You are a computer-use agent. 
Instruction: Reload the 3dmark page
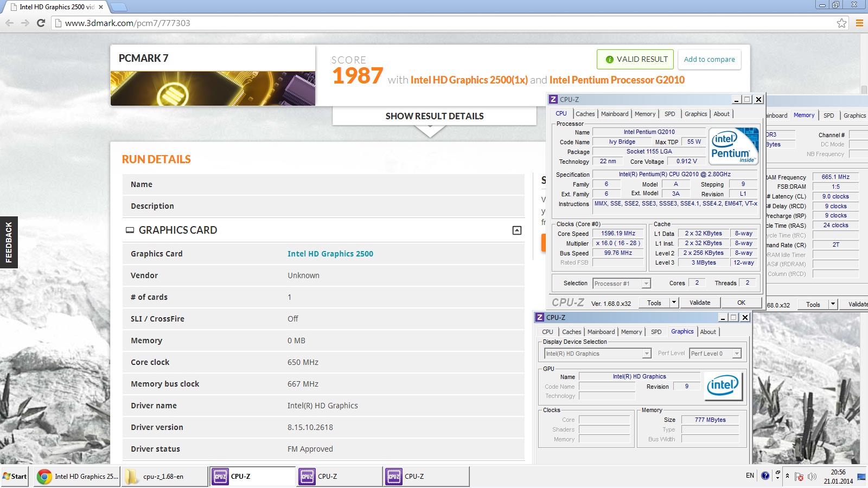tap(41, 23)
